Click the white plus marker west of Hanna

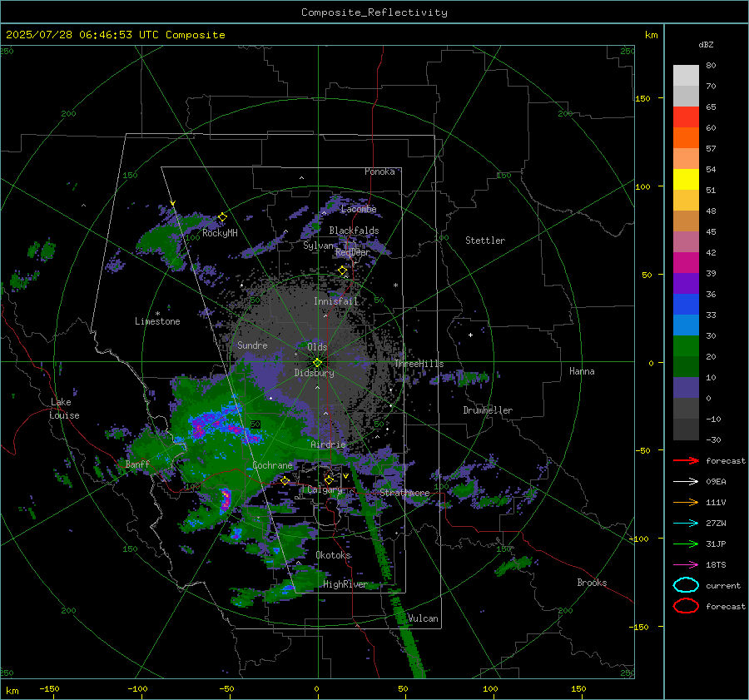click(x=470, y=335)
